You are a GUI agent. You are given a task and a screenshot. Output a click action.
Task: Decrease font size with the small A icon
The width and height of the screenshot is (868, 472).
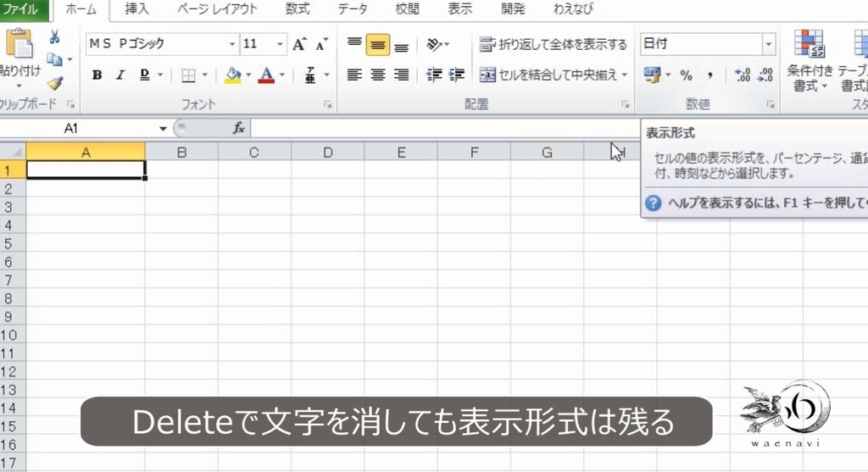coord(321,44)
